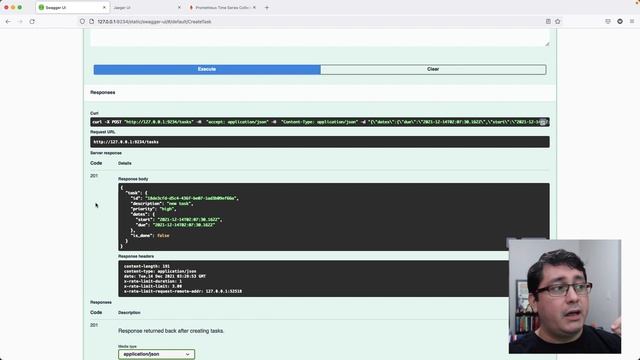Open the application/json media type dropdown

click(156, 354)
